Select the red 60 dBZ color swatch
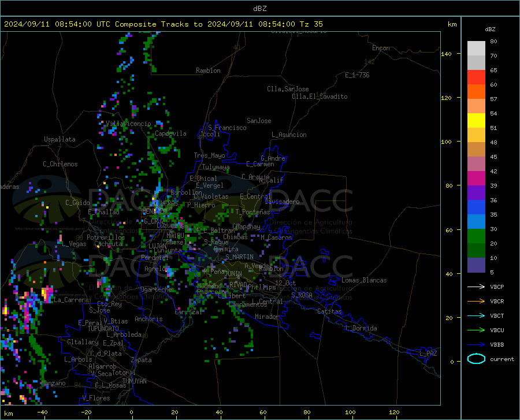 coord(476,77)
